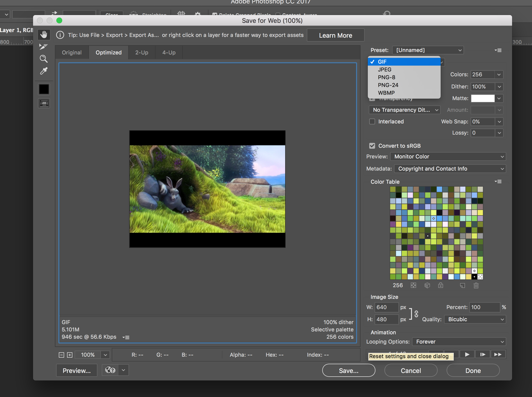
Task: Select the Zoom tool
Action: tap(43, 59)
